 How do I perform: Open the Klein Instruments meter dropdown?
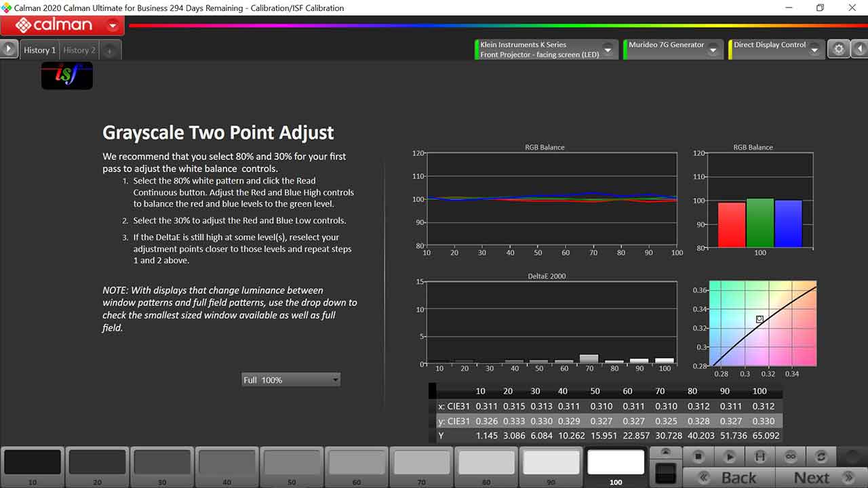point(608,50)
